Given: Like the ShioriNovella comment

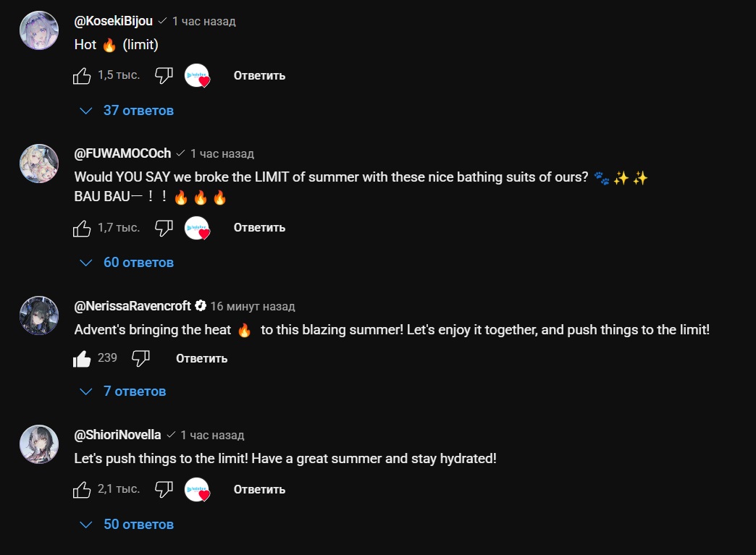Looking at the screenshot, I should [x=82, y=490].
